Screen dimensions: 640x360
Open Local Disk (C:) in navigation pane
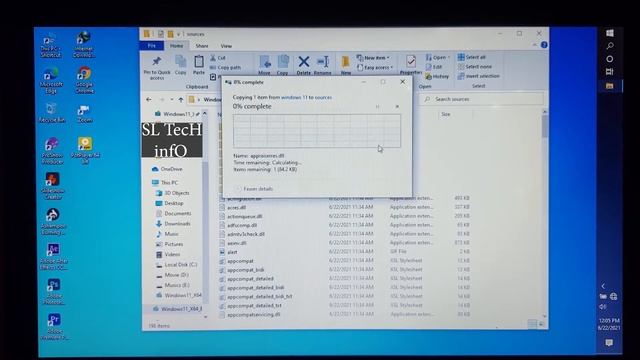(177, 264)
